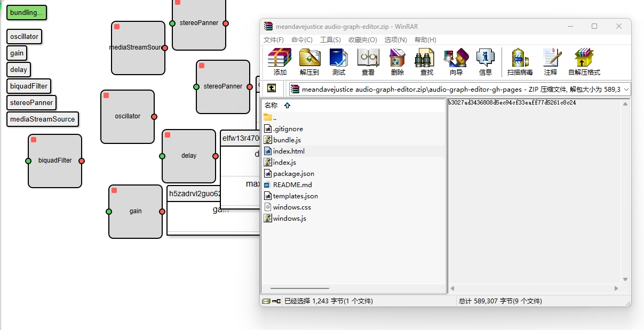
Task: Click the WinRAR title bar app icon
Action: pyautogui.click(x=268, y=26)
